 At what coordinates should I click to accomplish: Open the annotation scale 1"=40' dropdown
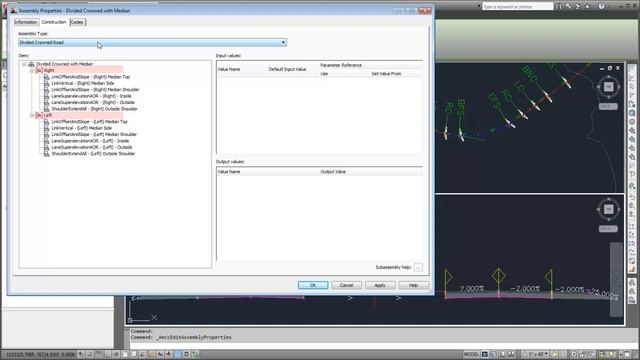(538, 354)
